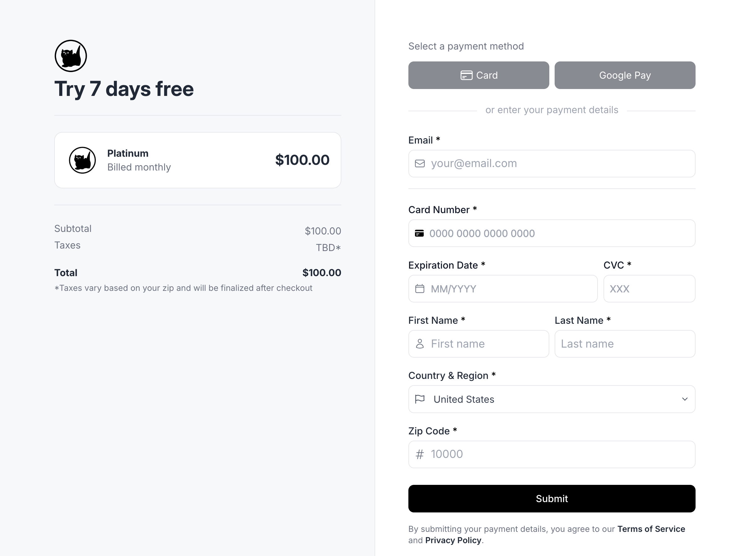Viewport: 756px width, 556px height.
Task: Click into the Last Name field
Action: click(x=625, y=344)
